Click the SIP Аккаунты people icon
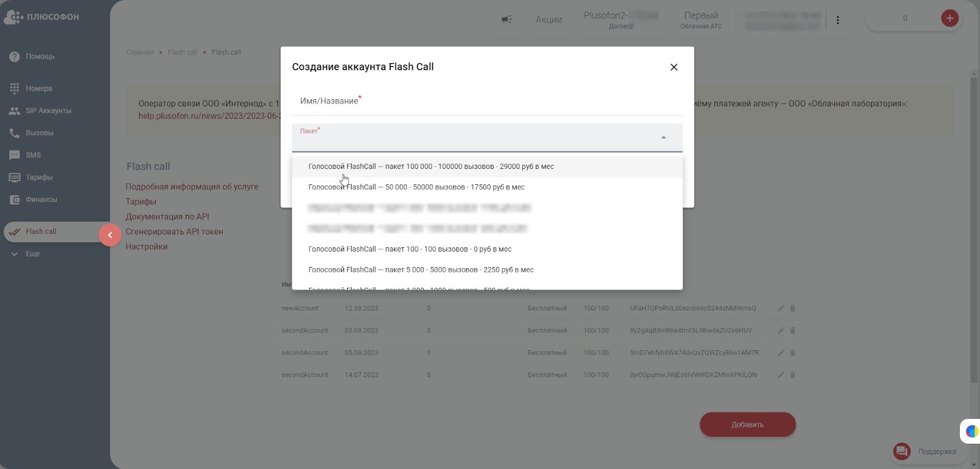980x469 pixels. (x=15, y=111)
